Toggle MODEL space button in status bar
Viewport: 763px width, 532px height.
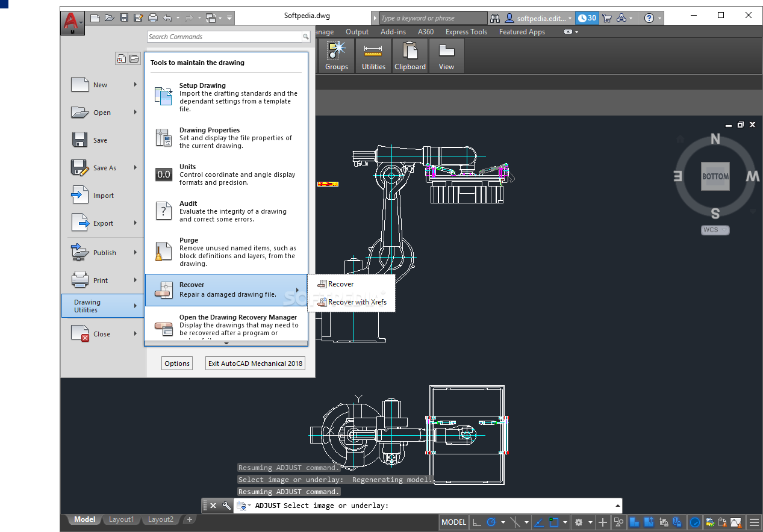[x=453, y=522]
